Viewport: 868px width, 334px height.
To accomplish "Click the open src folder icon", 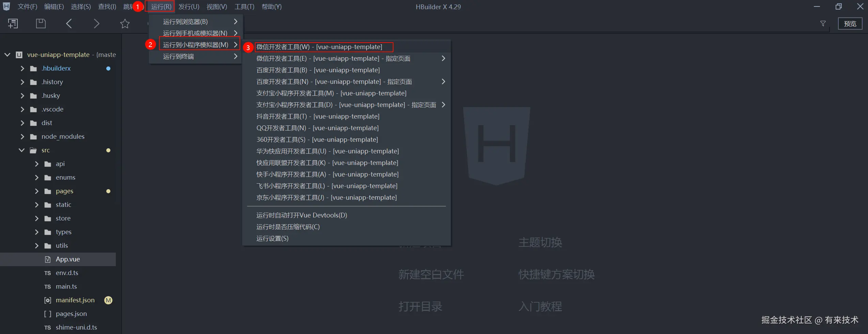I will click(33, 150).
